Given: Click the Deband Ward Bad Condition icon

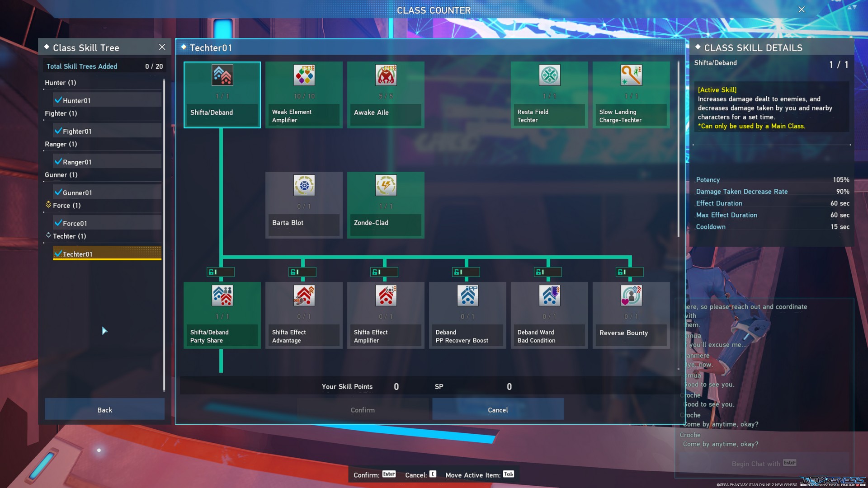Looking at the screenshot, I should tap(549, 296).
